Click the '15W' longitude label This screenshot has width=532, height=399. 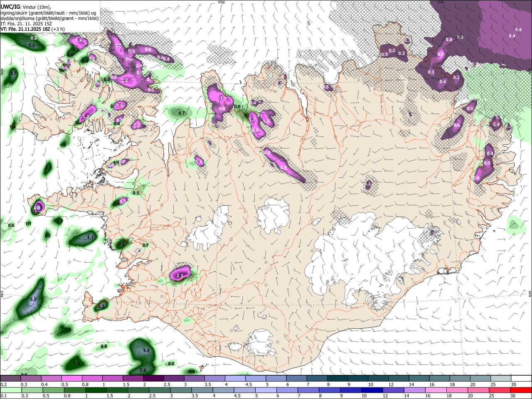pyautogui.click(x=441, y=2)
